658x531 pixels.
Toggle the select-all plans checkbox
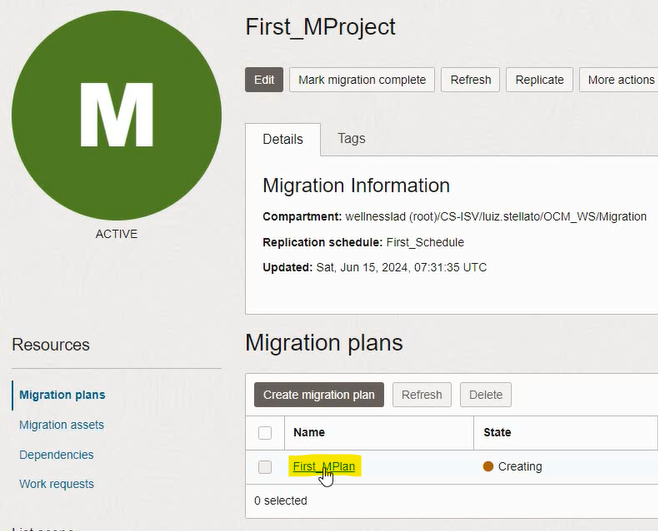265,433
